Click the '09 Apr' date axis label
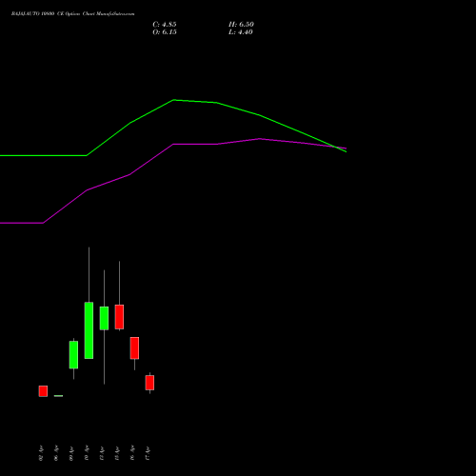Viewport: 476px width, 476px height. 71,453
